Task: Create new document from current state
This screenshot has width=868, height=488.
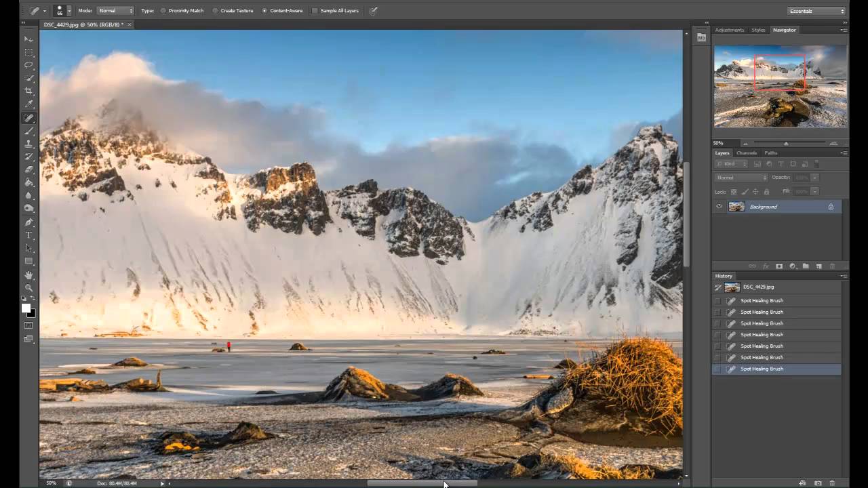Action: tap(803, 483)
